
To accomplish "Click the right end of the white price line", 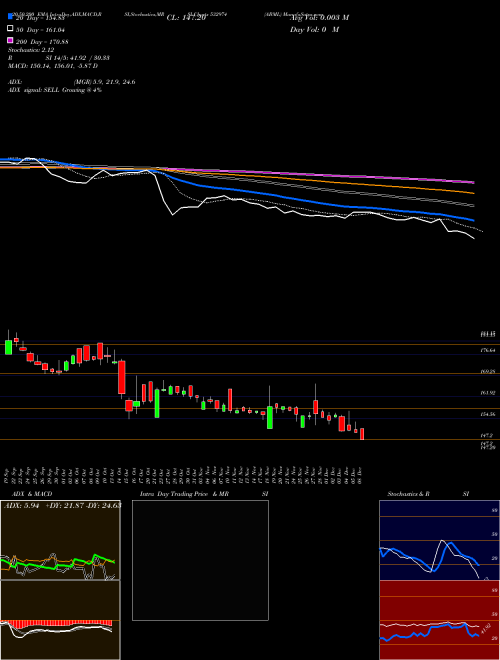I will pyautogui.click(x=473, y=238).
